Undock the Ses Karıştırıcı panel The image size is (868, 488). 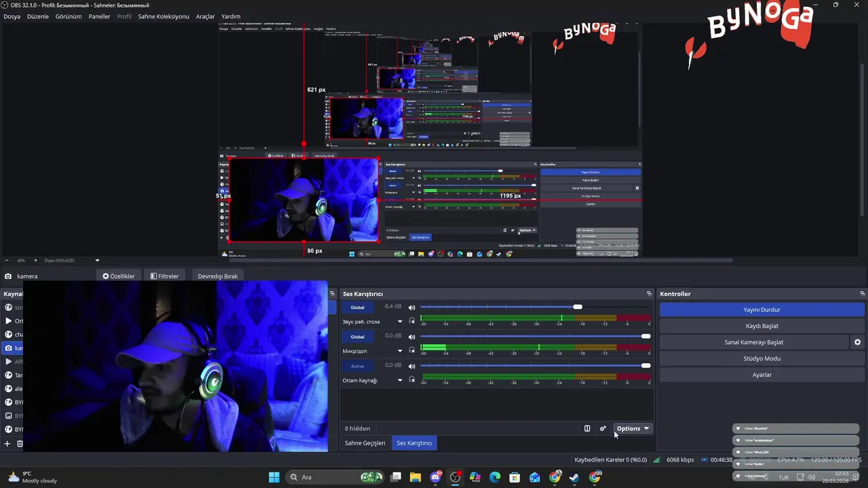(x=649, y=294)
